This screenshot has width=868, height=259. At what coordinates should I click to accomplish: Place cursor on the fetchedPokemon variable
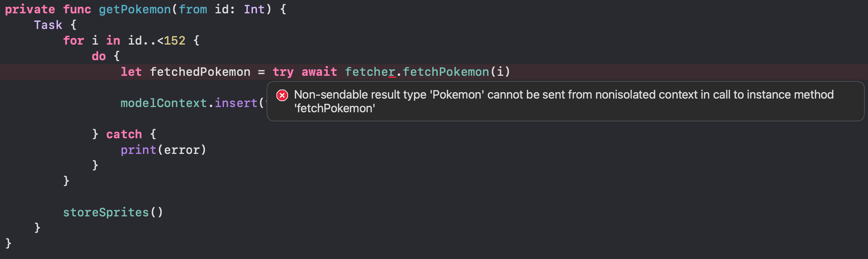tap(200, 72)
